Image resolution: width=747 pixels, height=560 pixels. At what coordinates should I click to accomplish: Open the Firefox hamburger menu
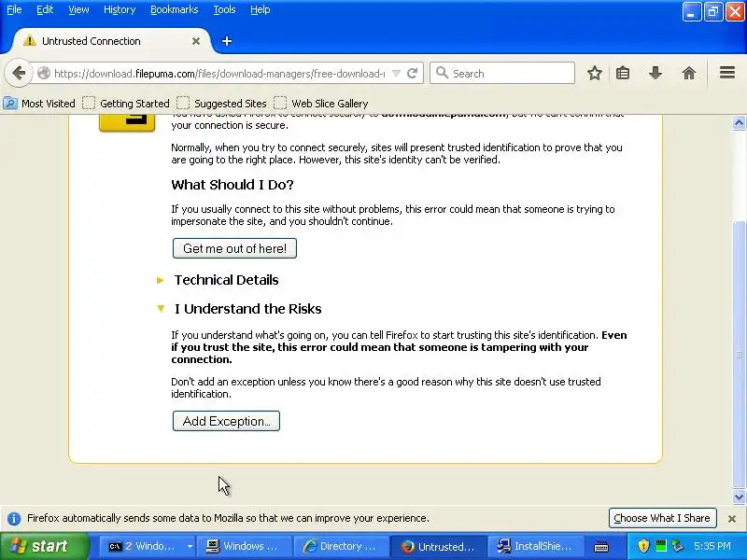pos(727,73)
